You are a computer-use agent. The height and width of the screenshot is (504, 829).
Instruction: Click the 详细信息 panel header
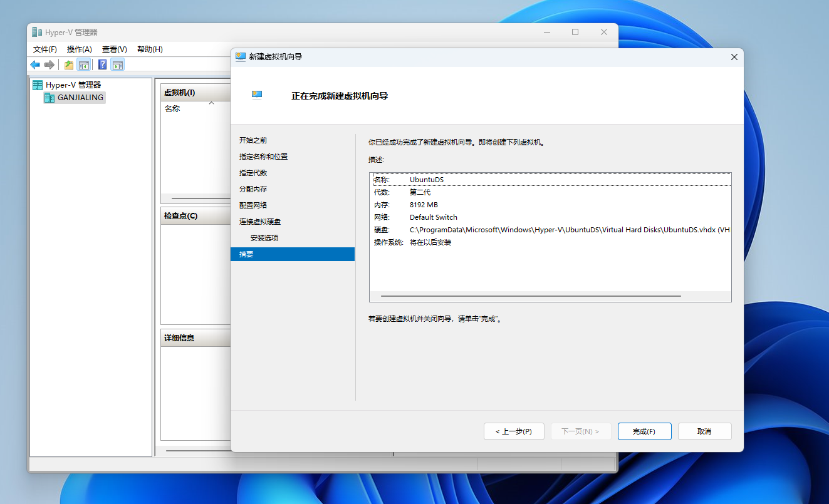[196, 338]
